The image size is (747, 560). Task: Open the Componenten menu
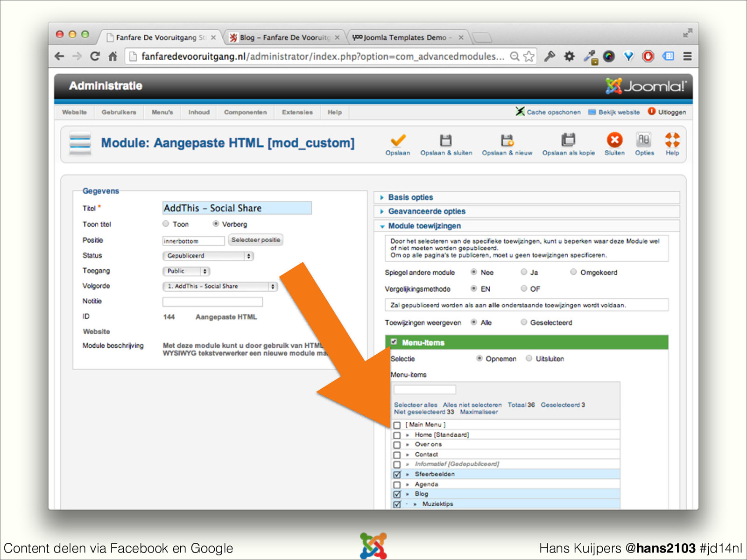tap(245, 112)
